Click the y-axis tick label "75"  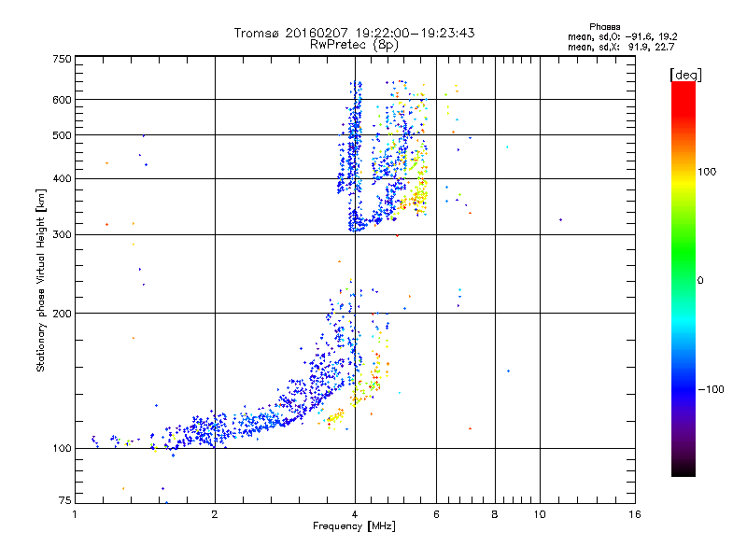[65, 500]
